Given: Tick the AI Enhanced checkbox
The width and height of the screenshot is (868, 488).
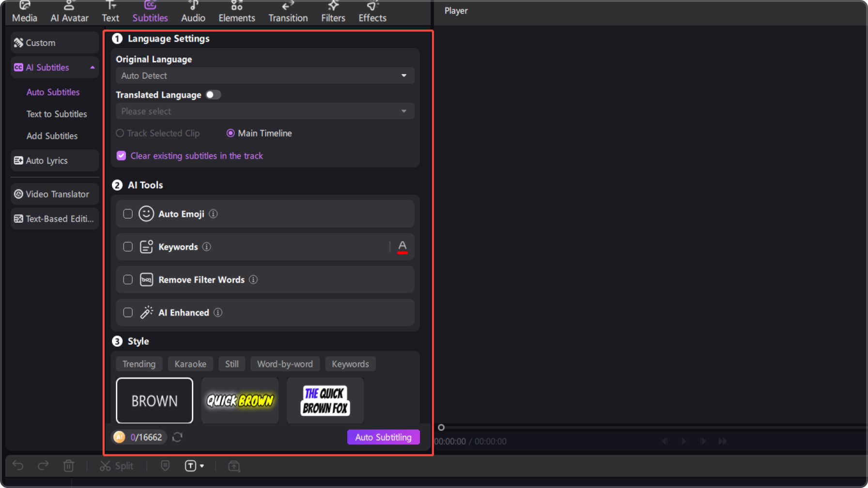Looking at the screenshot, I should pos(128,313).
